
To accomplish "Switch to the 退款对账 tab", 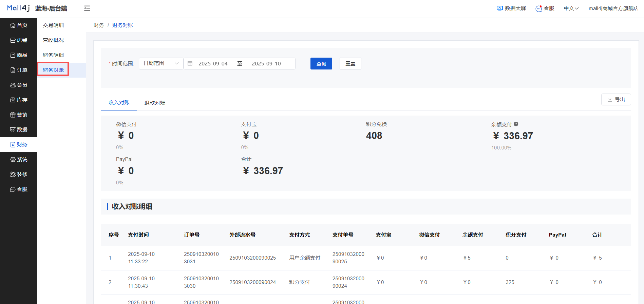I will (155, 103).
